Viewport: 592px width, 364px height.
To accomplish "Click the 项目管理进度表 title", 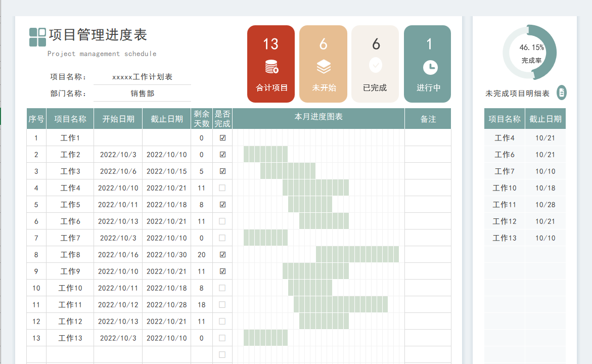I will (98, 35).
